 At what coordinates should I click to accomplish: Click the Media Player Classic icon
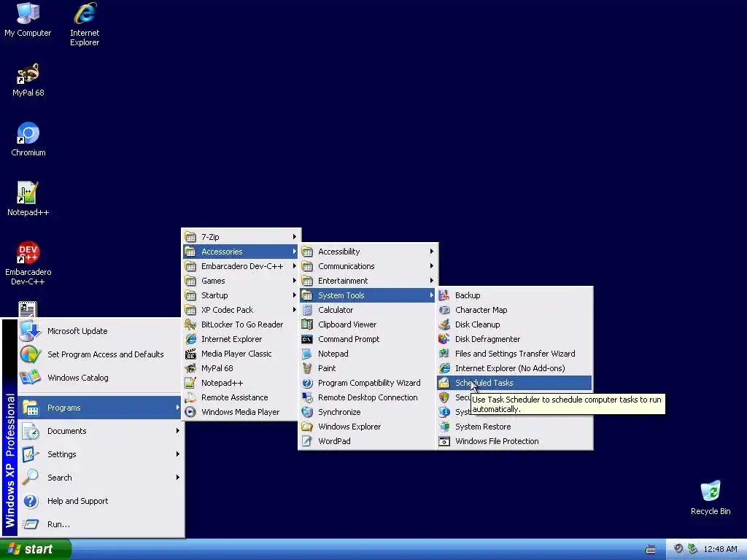tap(190, 354)
